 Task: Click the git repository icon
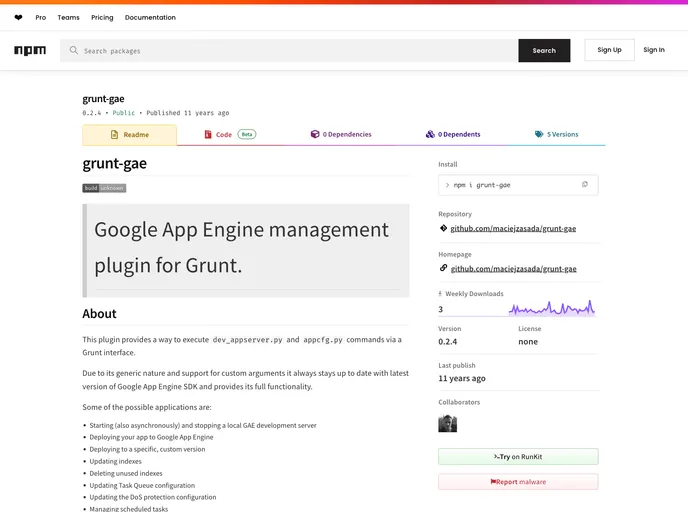tap(443, 228)
